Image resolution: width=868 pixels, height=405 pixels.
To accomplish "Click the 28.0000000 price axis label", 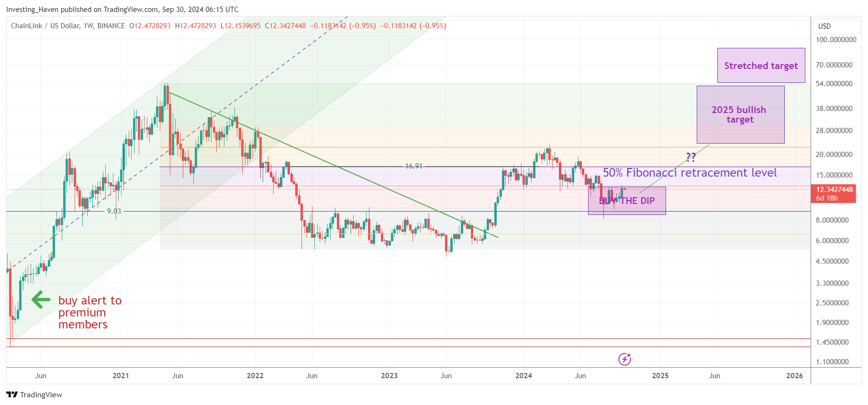I will point(834,130).
